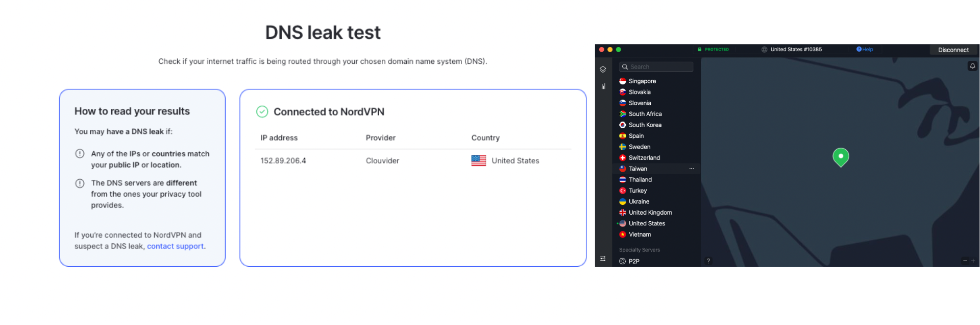Click the notification bell icon
The width and height of the screenshot is (980, 325).
click(x=972, y=66)
